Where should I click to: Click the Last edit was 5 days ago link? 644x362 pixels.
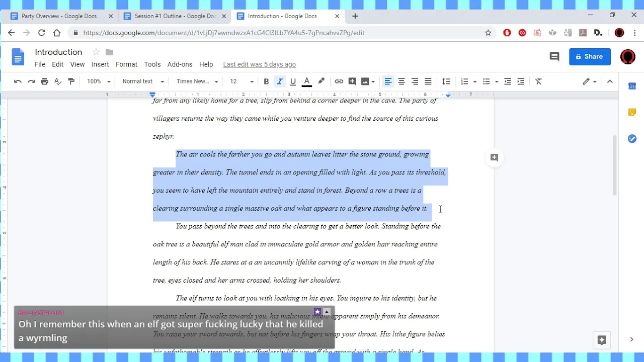coord(259,64)
